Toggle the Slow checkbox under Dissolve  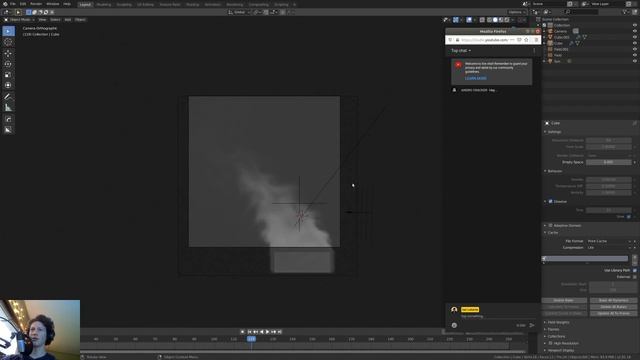coord(628,217)
